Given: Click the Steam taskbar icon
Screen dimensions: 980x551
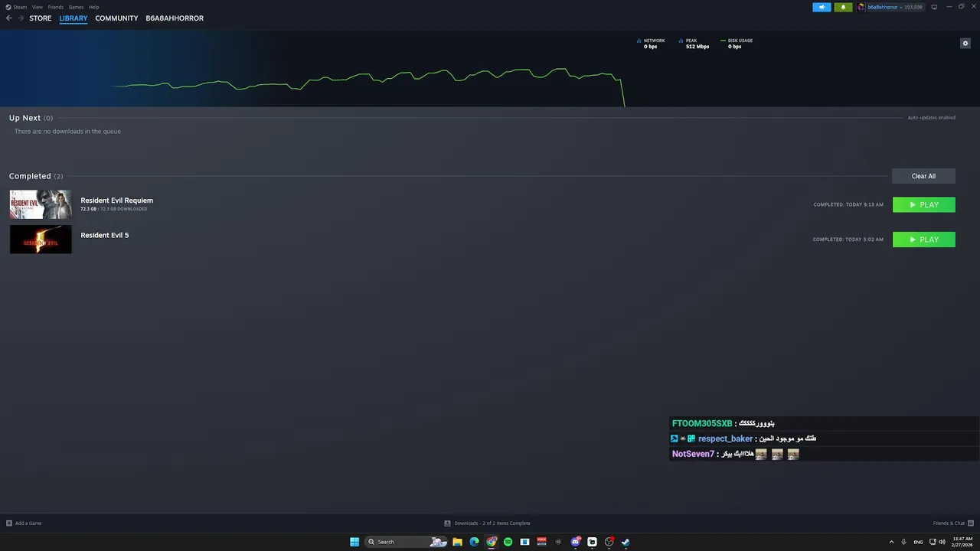Looking at the screenshot, I should pos(626,542).
